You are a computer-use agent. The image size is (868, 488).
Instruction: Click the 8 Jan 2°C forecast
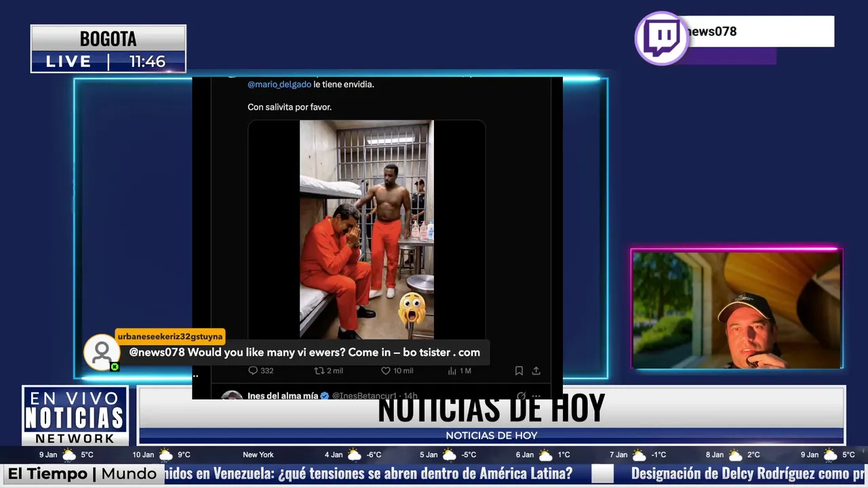(x=733, y=455)
